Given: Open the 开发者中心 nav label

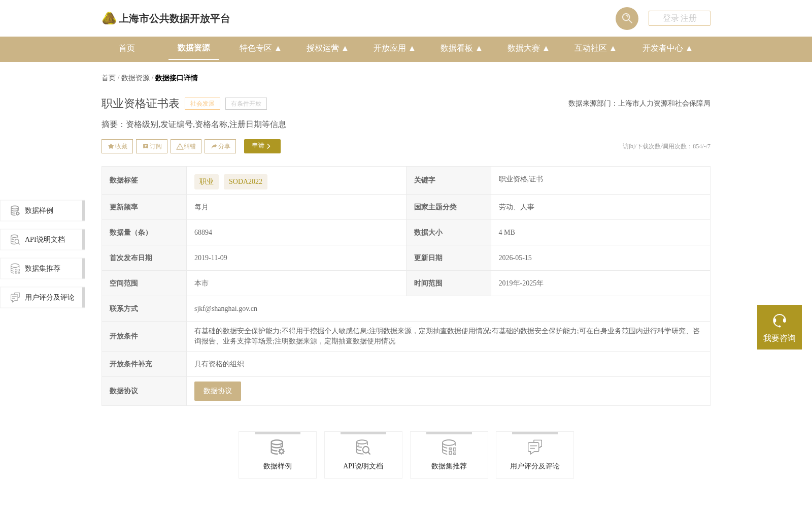Looking at the screenshot, I should (663, 48).
